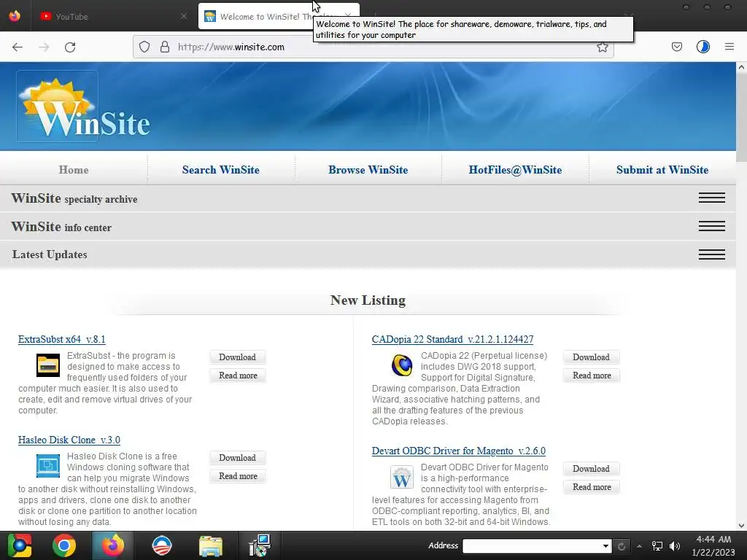Image resolution: width=747 pixels, height=560 pixels.
Task: Click the Firefox back arrow button
Action: click(x=18, y=47)
